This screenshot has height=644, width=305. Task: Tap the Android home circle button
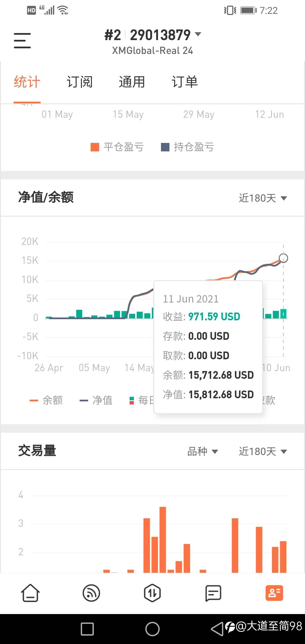click(x=152, y=629)
